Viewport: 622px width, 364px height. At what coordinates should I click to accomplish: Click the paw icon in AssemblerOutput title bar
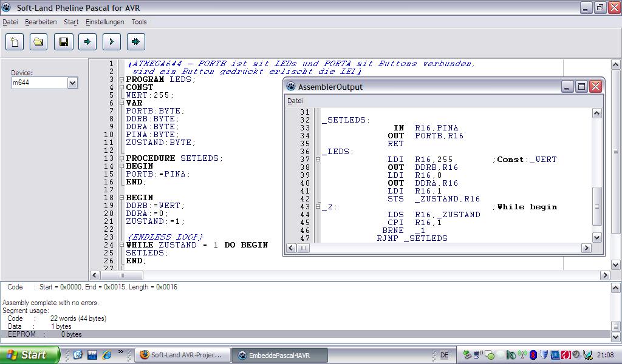tap(291, 86)
